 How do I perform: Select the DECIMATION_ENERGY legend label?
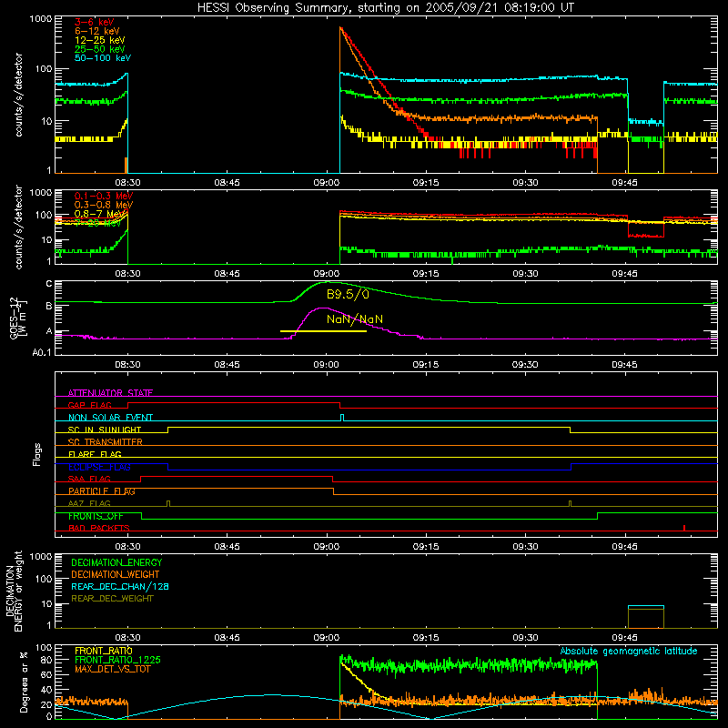coord(116,562)
